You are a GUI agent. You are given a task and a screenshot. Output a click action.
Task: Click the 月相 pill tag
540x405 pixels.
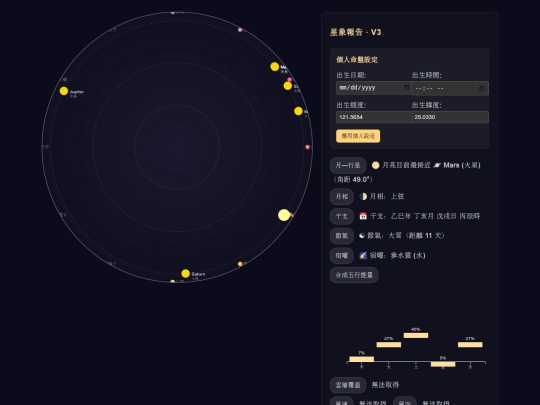coord(342,196)
